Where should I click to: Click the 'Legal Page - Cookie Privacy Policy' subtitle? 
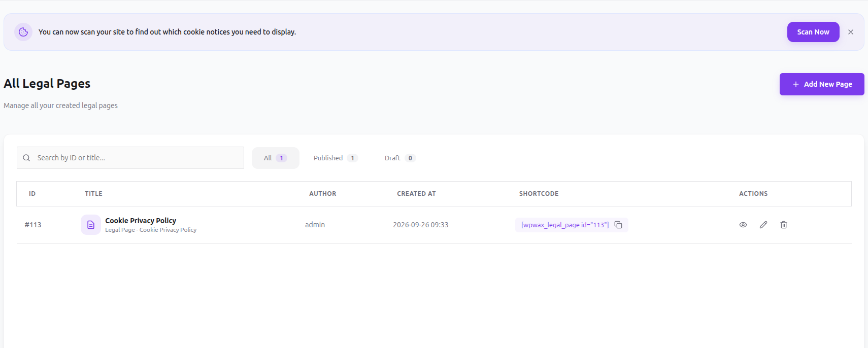pos(151,230)
